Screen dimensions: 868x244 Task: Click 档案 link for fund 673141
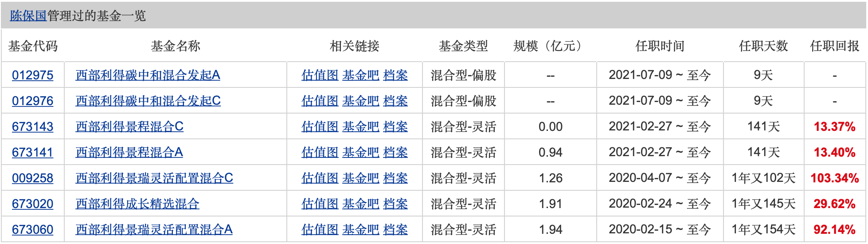point(395,152)
